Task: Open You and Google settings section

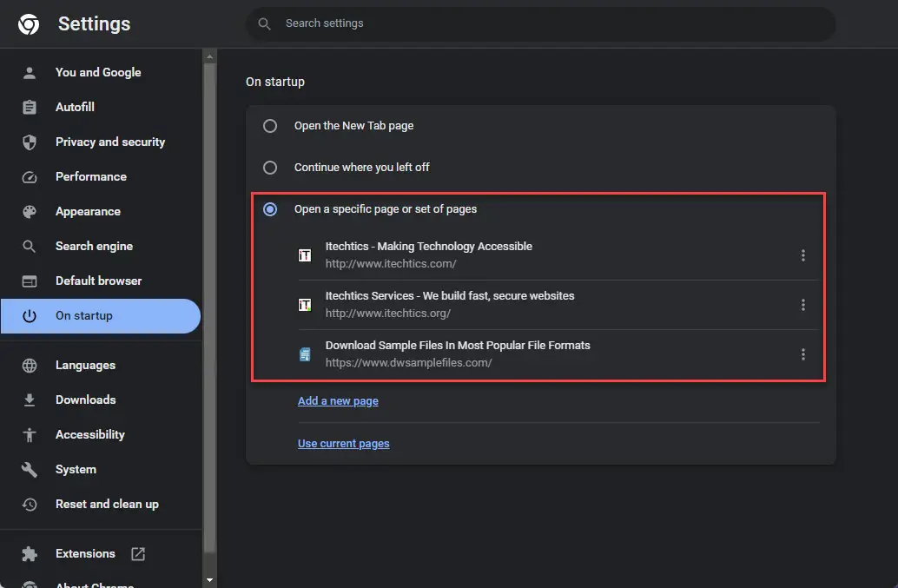Action: pyautogui.click(x=100, y=73)
